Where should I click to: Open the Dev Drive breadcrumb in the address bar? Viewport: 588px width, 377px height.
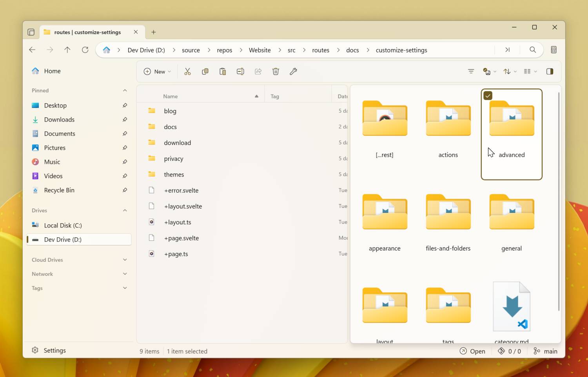click(146, 50)
